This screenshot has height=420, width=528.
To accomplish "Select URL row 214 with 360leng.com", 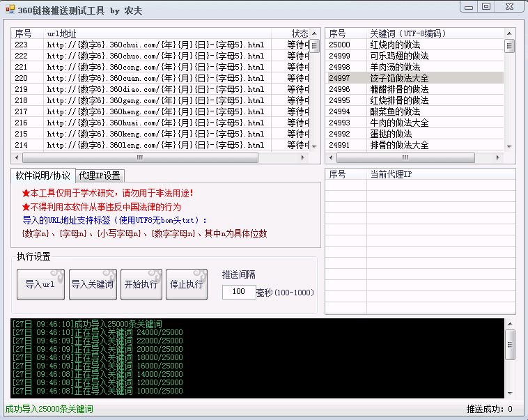I will coord(160,144).
